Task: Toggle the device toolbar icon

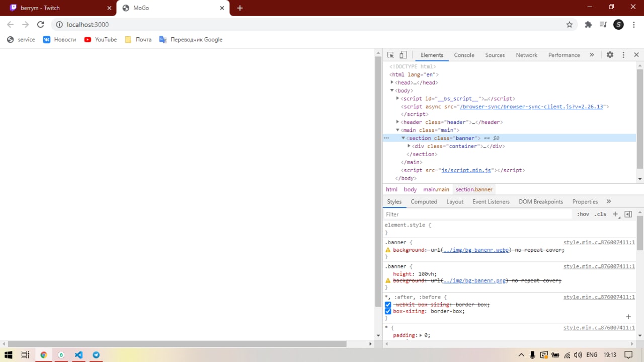Action: [x=403, y=55]
